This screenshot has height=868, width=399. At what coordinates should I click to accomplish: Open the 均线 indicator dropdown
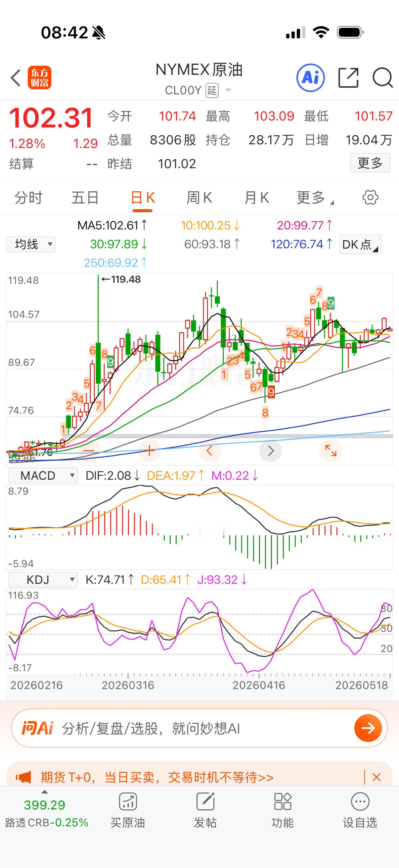coord(31,244)
